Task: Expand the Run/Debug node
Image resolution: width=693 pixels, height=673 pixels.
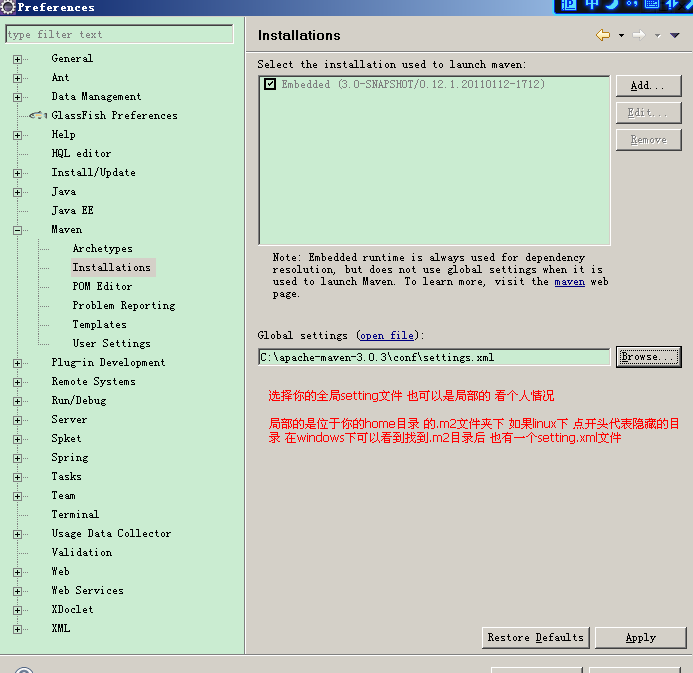Action: pos(17,401)
